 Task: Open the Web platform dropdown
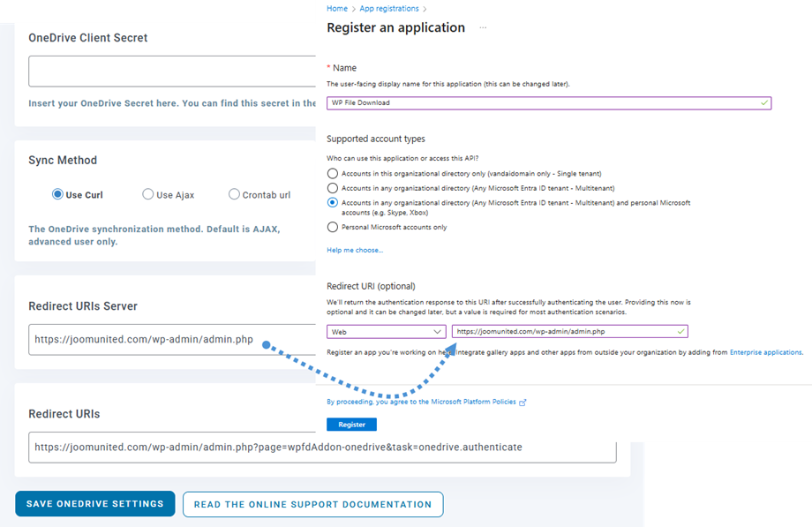pyautogui.click(x=387, y=332)
